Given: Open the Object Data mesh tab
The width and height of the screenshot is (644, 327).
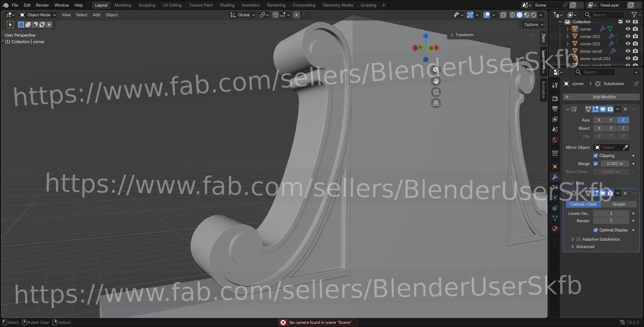Looking at the screenshot, I should coord(555,218).
